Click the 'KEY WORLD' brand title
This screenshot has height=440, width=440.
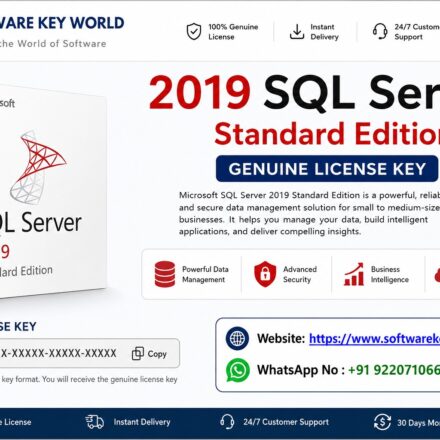[81, 23]
